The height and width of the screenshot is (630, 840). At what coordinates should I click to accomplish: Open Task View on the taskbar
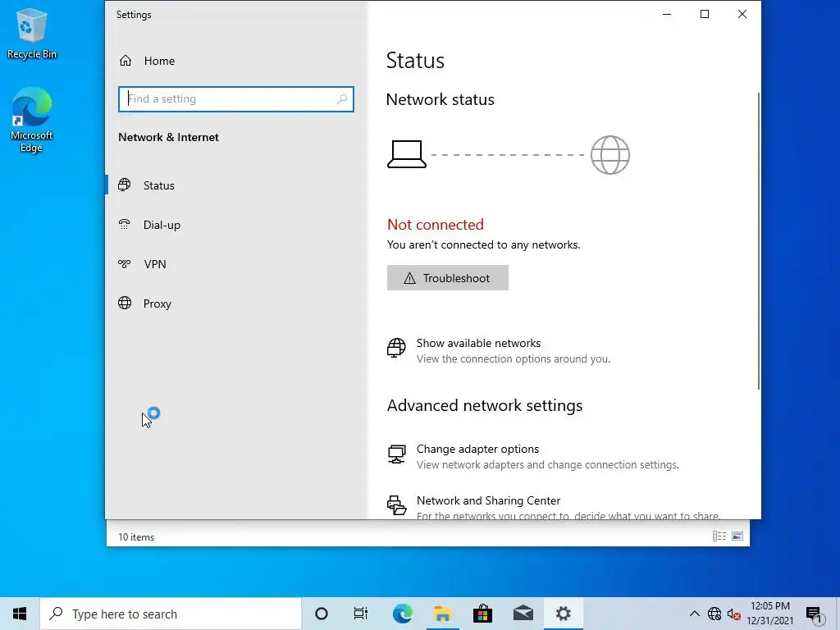tap(361, 614)
